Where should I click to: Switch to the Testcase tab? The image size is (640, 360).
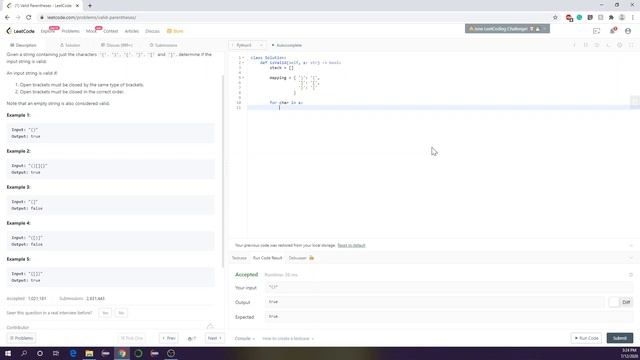point(239,258)
